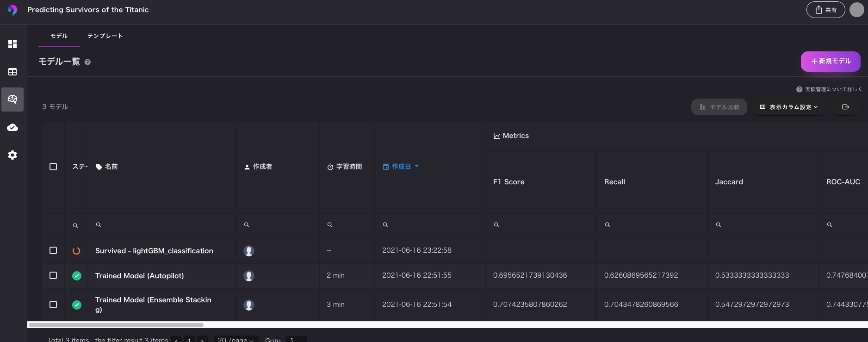This screenshot has height=342, width=868.
Task: Switch to the モデル tab
Action: click(x=59, y=36)
